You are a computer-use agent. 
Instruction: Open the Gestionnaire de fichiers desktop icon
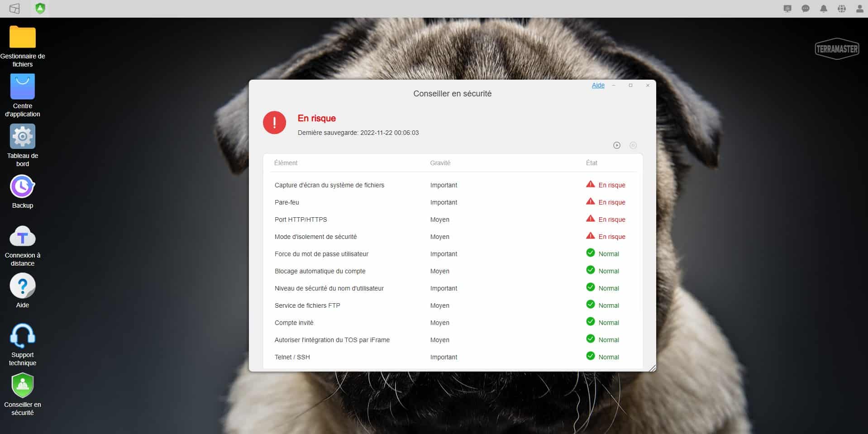[x=23, y=37]
